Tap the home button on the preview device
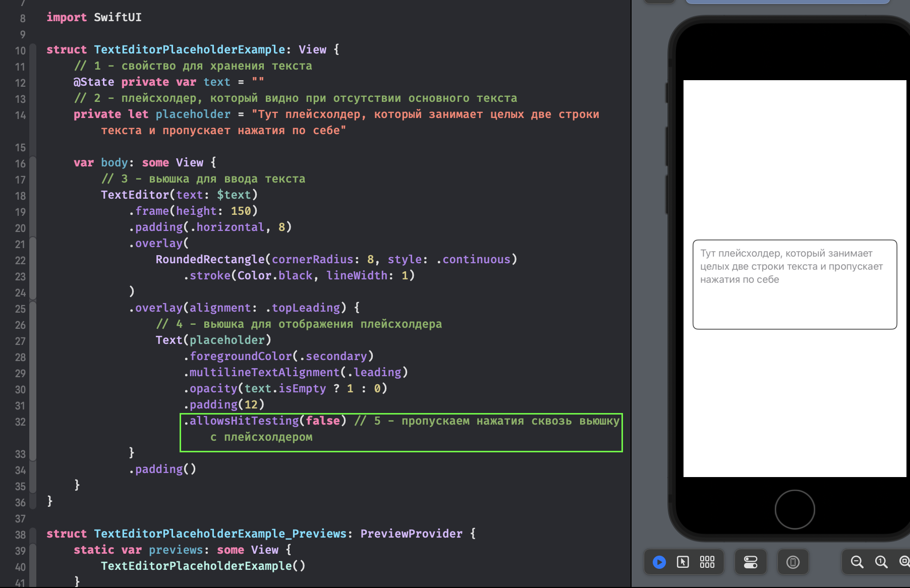 tap(795, 509)
